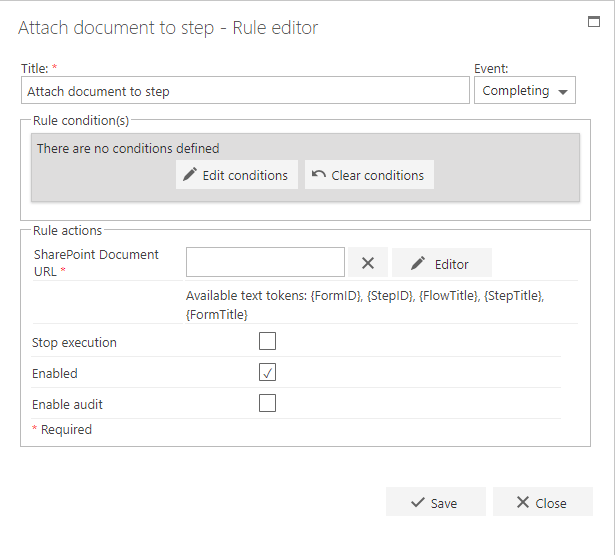Check the Enable audit checkbox
This screenshot has height=555, width=615.
pos(267,403)
